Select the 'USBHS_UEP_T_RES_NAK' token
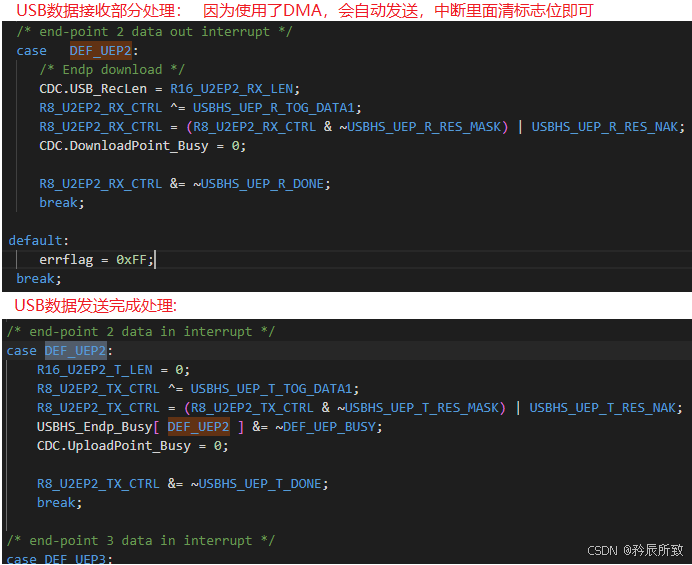Screen dimensions: 692x565 tap(602, 407)
